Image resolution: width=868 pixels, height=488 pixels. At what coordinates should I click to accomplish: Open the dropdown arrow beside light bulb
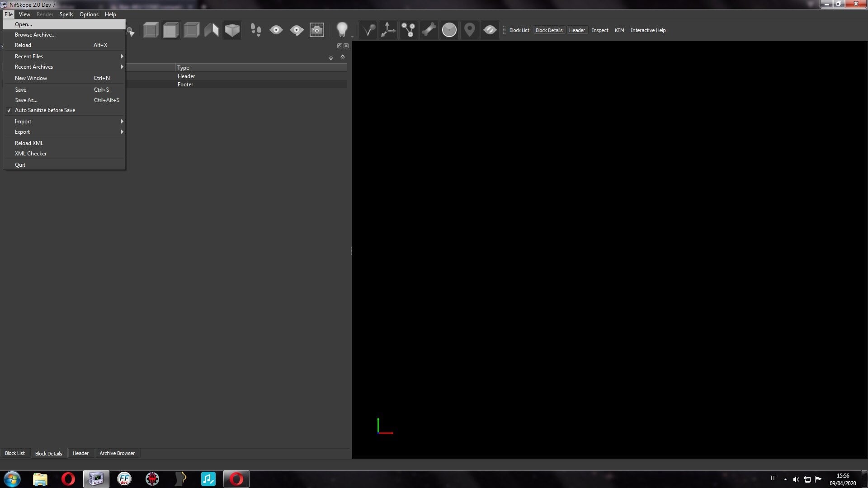pos(352,36)
